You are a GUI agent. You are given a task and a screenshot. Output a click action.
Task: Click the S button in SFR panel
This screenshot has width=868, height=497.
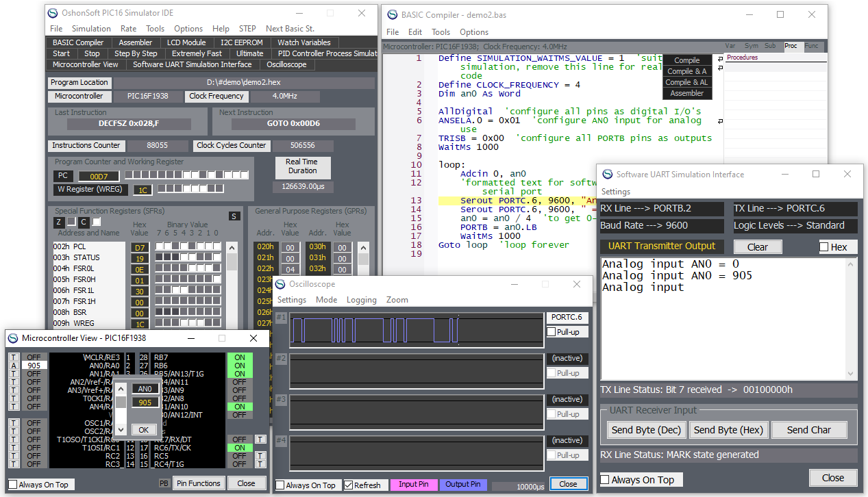(x=234, y=216)
